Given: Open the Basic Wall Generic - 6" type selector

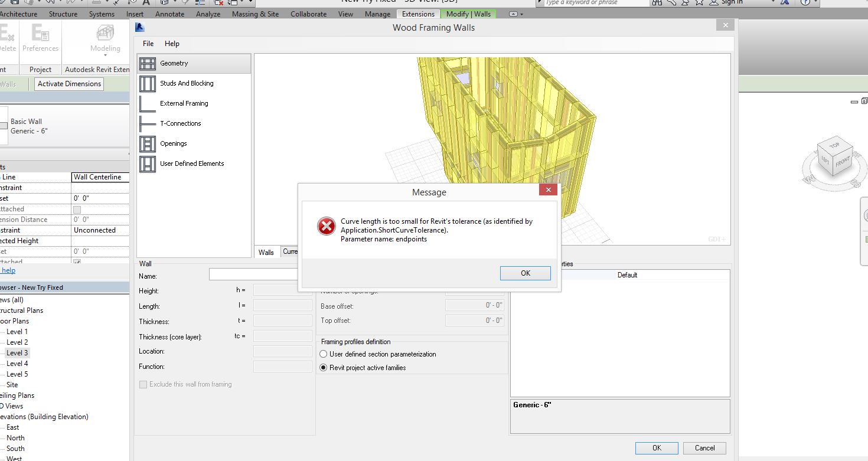Looking at the screenshot, I should coord(65,126).
